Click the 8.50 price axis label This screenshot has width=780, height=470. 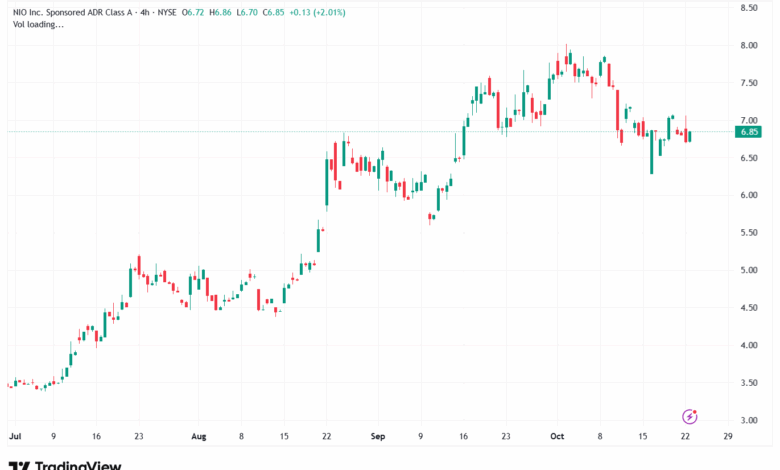749,8
